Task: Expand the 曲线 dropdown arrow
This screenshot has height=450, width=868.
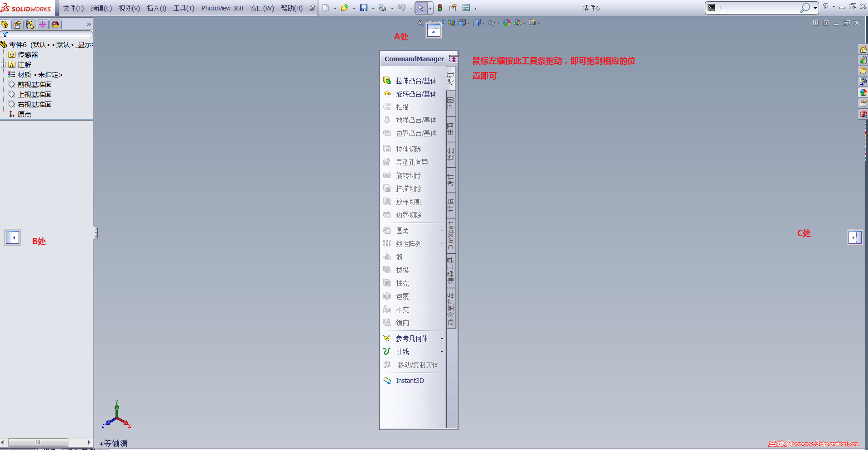Action: coord(442,352)
